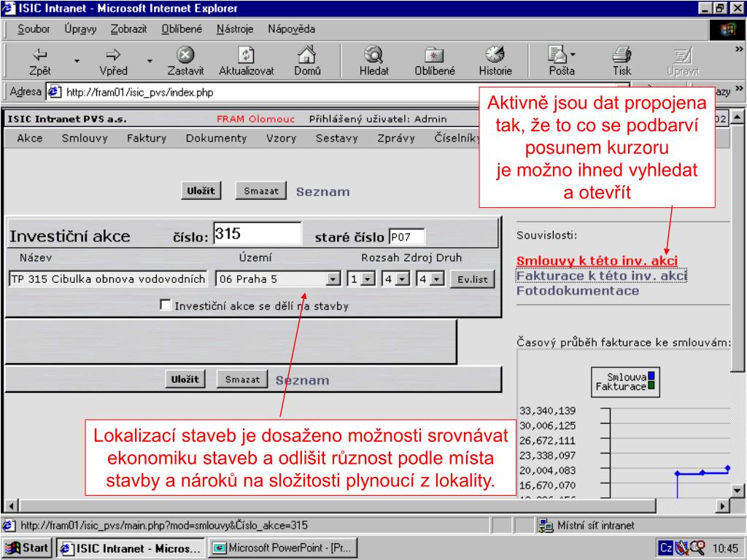Click the Název field TP 315 Cibulka
The image size is (747, 560).
point(108,279)
